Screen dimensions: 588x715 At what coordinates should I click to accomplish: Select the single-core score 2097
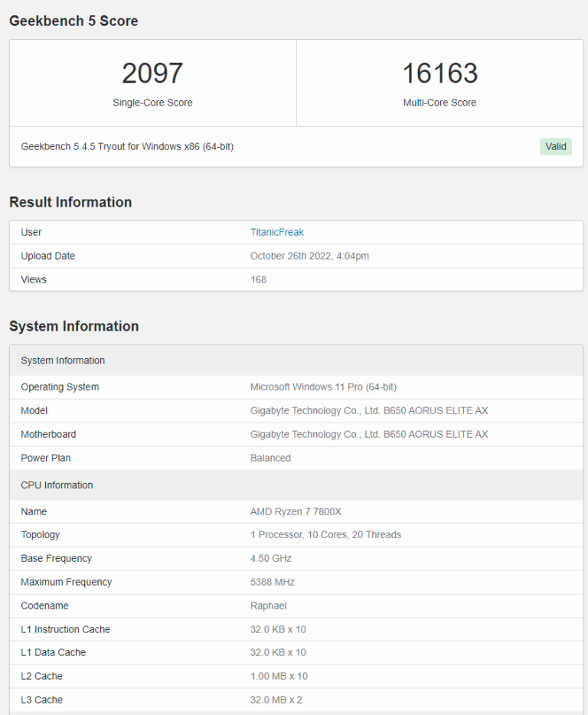152,73
